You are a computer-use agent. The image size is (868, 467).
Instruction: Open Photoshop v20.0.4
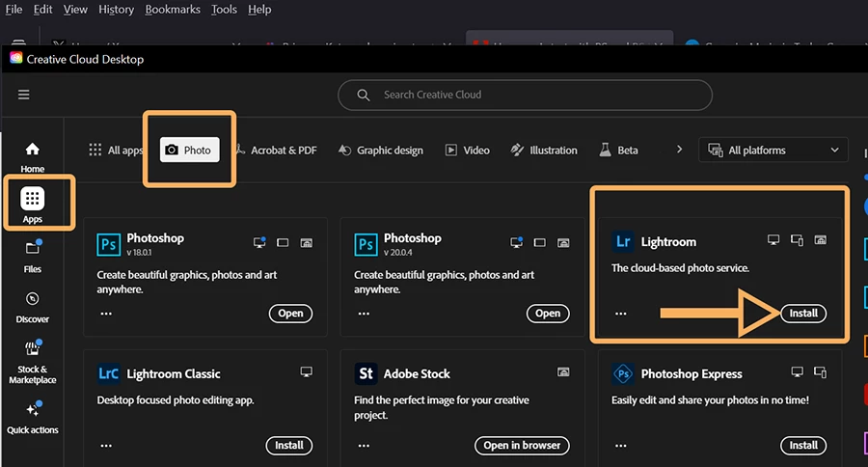548,313
